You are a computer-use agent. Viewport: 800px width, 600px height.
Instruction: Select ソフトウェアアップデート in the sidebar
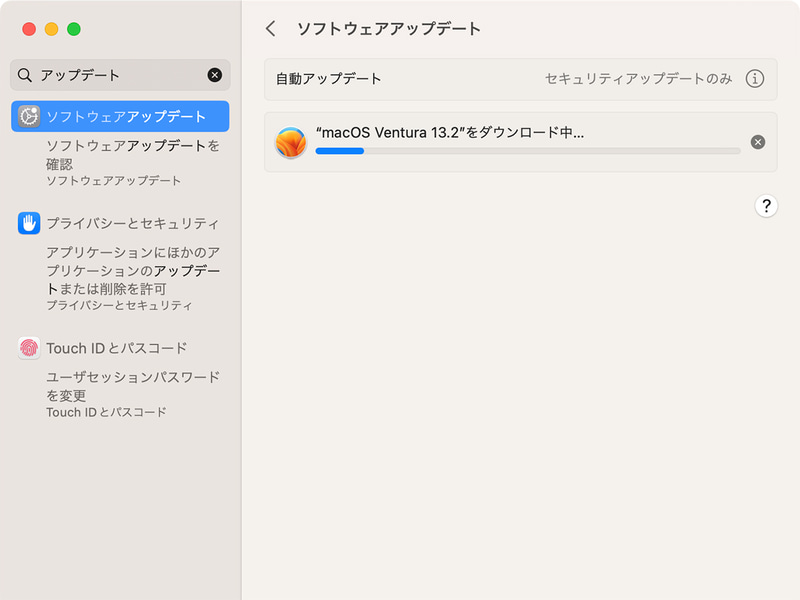[x=120, y=116]
